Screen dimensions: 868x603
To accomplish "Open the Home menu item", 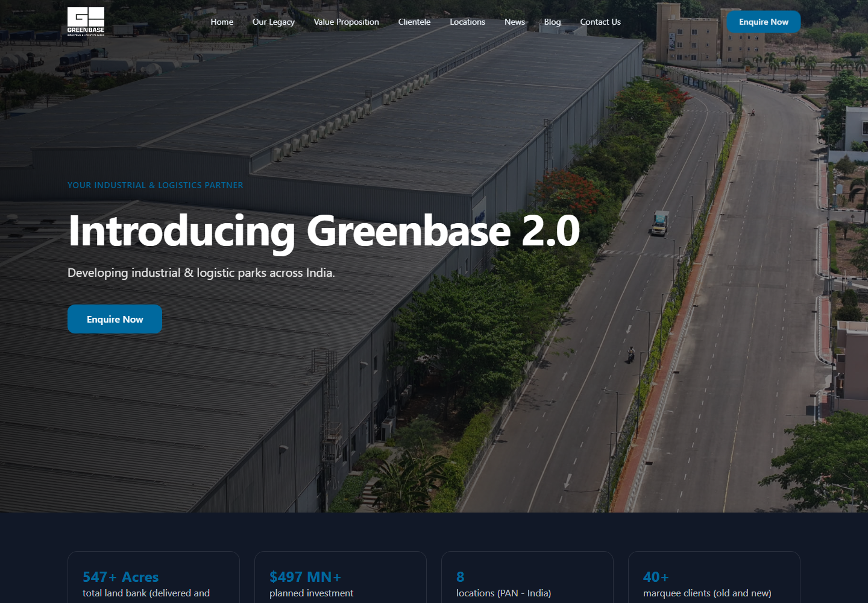I will click(222, 22).
